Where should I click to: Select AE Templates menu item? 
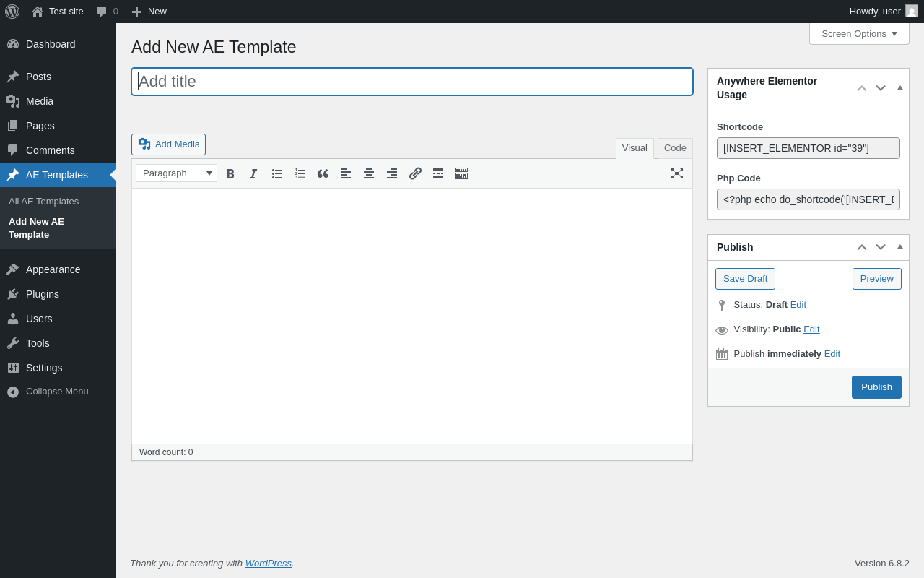tap(58, 175)
